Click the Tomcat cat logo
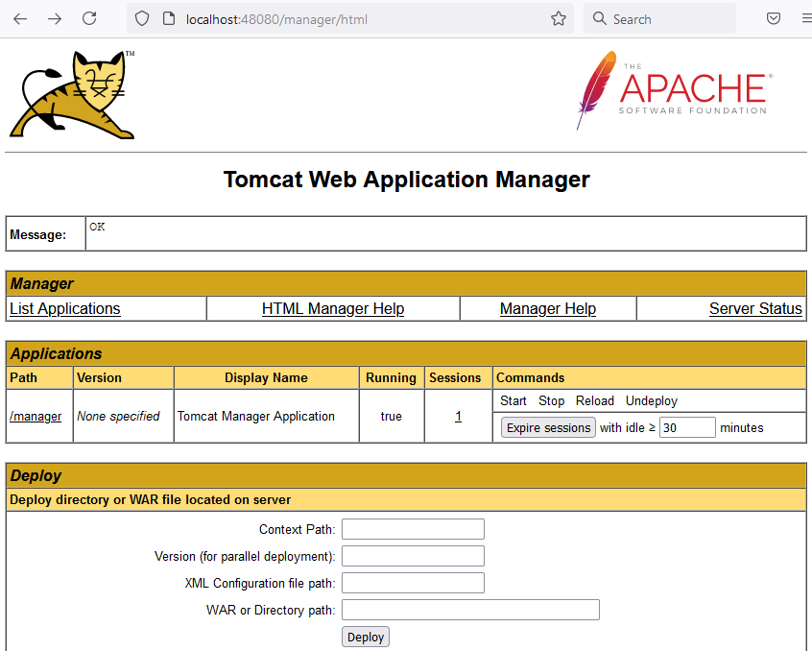Viewport: 812px width, 651px height. [72, 95]
